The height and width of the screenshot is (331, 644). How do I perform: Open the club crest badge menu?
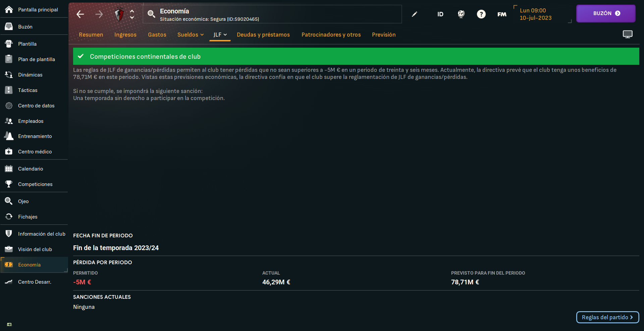tap(119, 14)
